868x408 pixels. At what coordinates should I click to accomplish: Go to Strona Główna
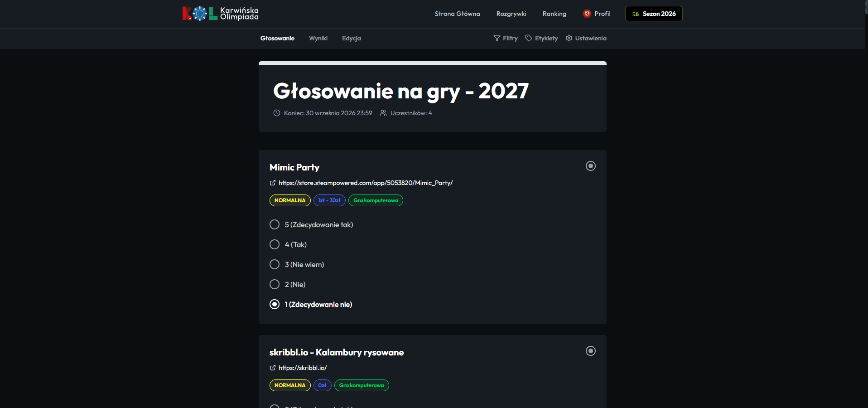(x=457, y=14)
